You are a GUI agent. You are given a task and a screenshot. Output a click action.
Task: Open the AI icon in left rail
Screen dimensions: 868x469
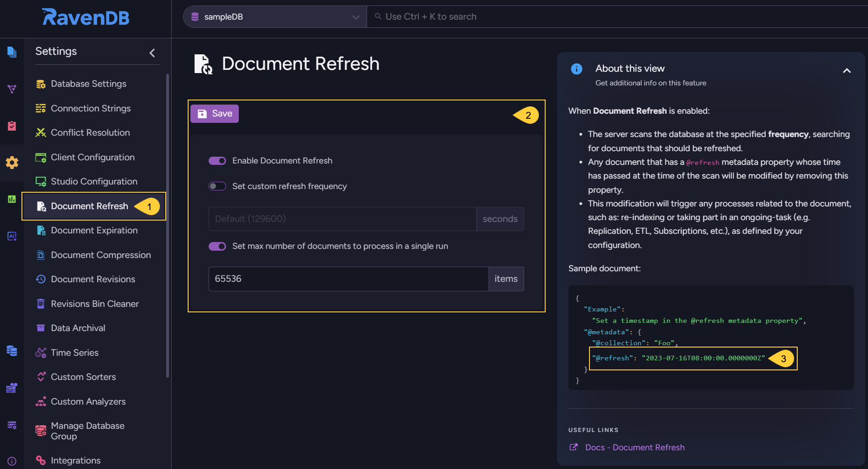[x=12, y=236]
